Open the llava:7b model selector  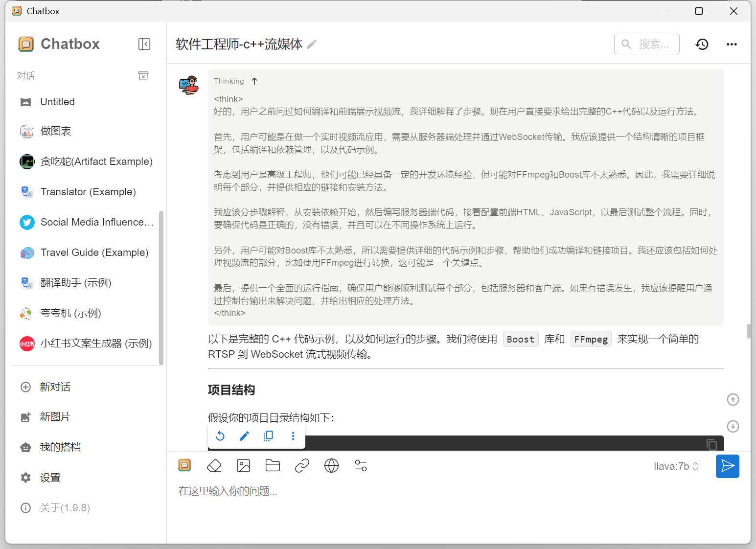(x=676, y=466)
